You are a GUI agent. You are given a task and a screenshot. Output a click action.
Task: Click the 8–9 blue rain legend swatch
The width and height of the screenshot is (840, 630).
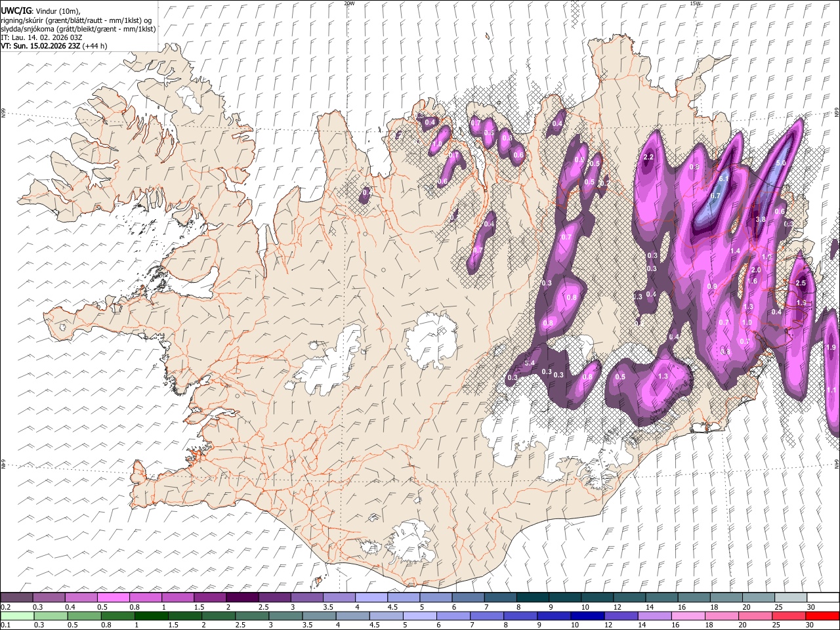pyautogui.click(x=520, y=616)
